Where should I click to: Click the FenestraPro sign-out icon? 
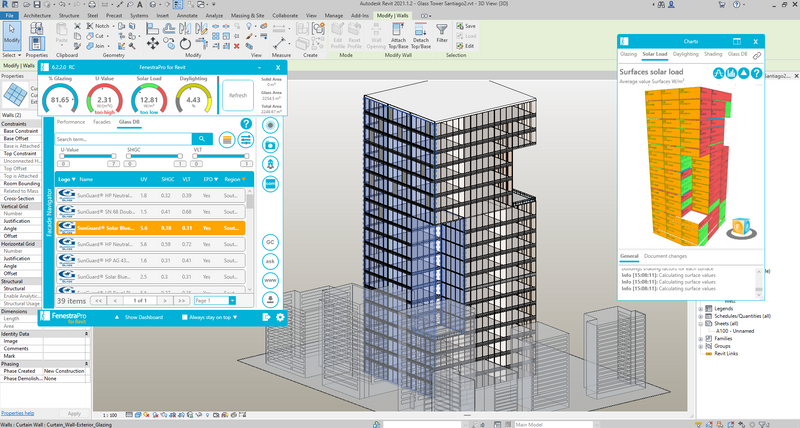click(266, 317)
